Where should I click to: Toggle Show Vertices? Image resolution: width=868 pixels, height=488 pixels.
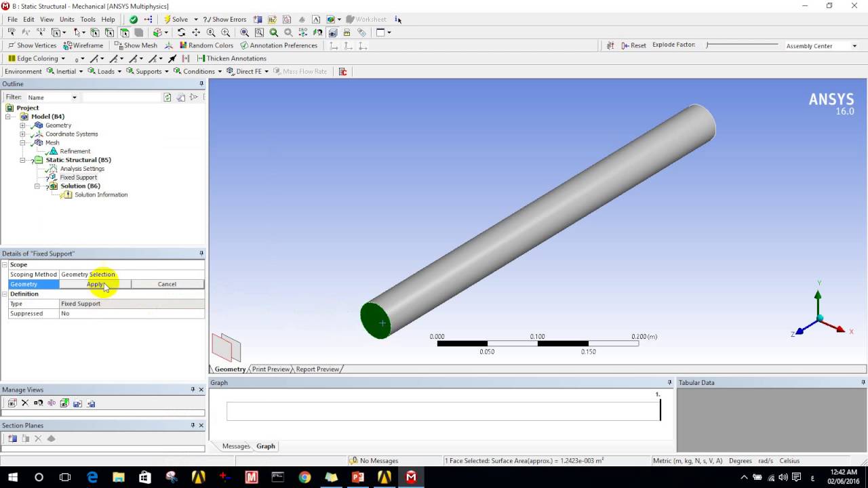pos(32,45)
